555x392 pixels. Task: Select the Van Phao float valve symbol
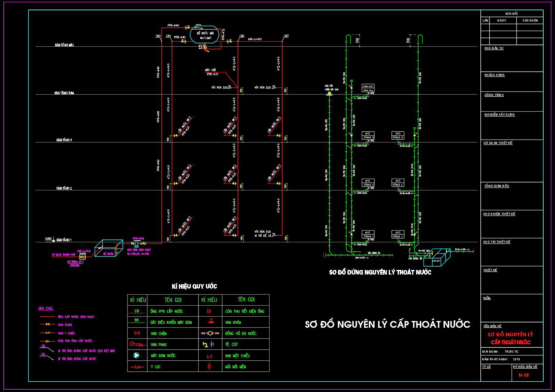[x=137, y=344]
